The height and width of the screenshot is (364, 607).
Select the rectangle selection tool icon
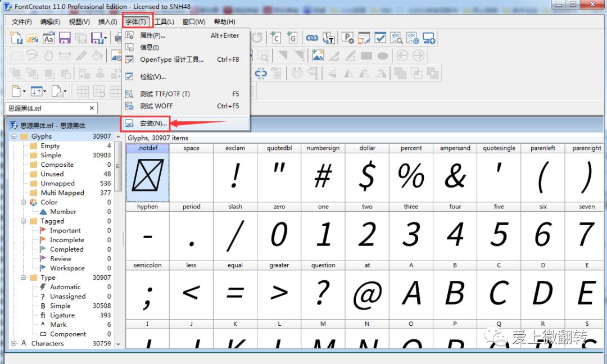pos(16,56)
